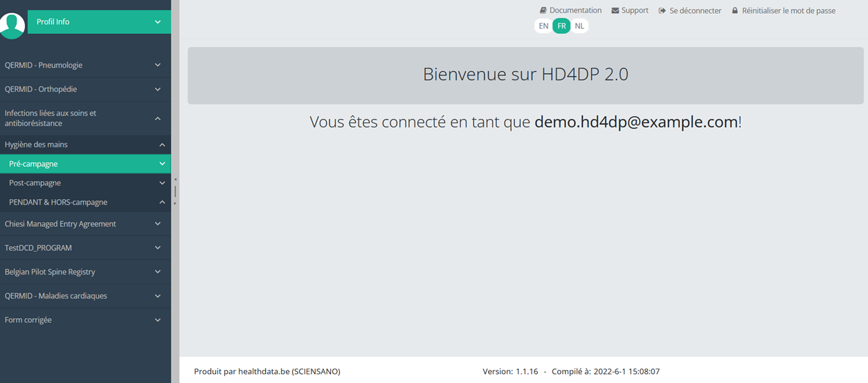Collapse Hygiène des mains submenu
This screenshot has height=383, width=868.
point(162,145)
